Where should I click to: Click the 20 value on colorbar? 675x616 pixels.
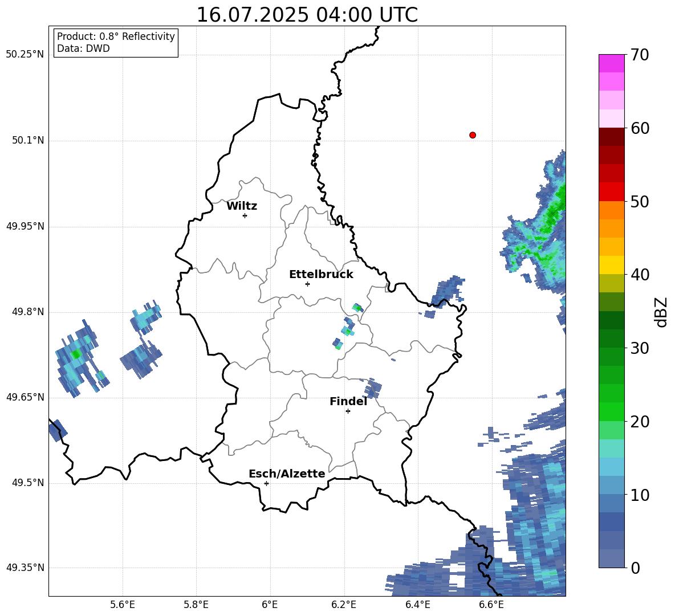pyautogui.click(x=640, y=422)
